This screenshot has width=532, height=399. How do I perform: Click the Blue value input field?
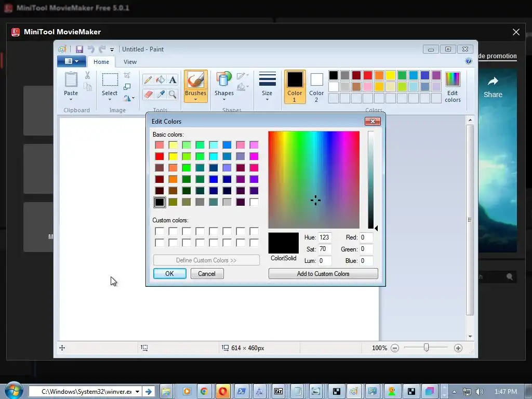[x=366, y=261]
